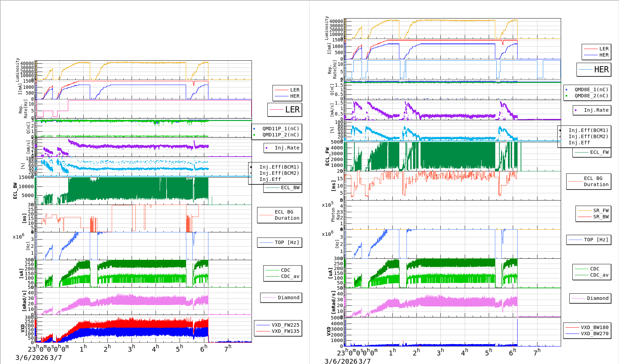Viewport: 619px width, 364px height.
Task: Click the TOP [Hz] legend in right plot
Action: pos(588,240)
